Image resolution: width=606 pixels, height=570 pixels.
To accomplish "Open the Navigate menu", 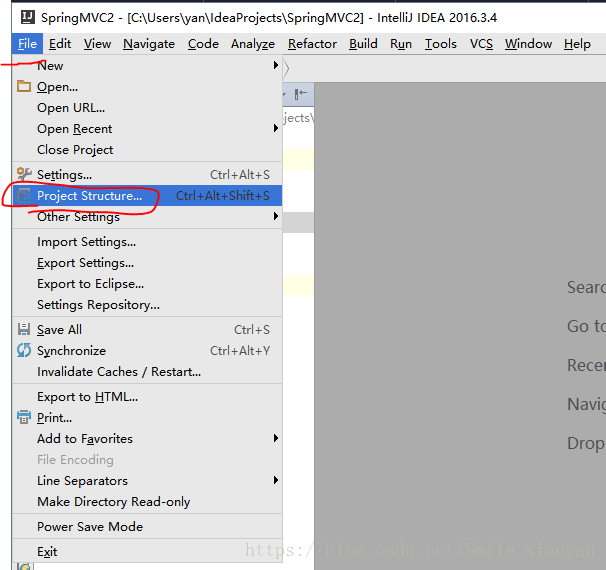I will [x=149, y=44].
